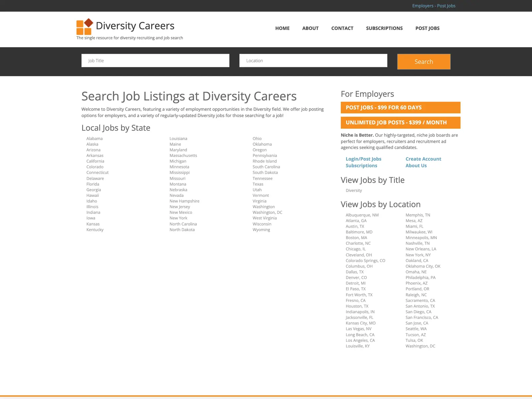Select Louisiana in state list
Screen dimensions: 532x399
tap(178, 139)
